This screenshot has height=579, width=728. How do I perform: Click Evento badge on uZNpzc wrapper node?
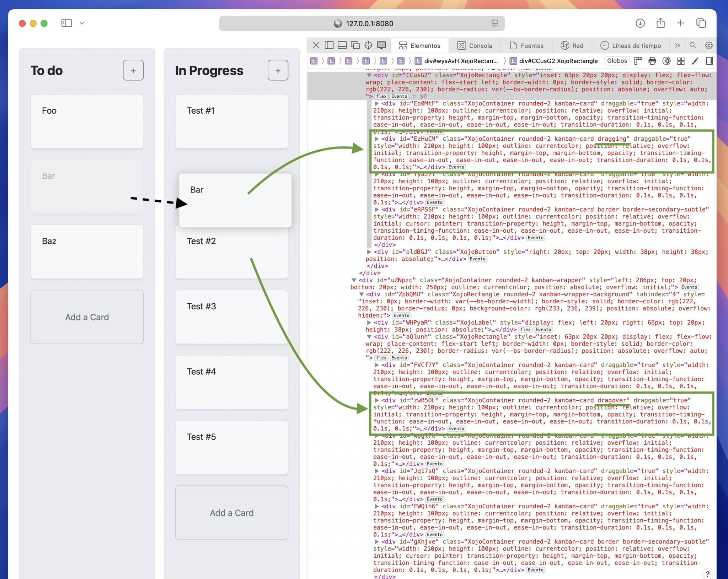tap(689, 287)
